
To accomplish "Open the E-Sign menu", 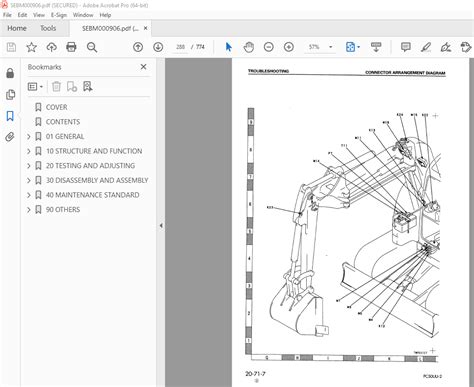I will coord(59,15).
